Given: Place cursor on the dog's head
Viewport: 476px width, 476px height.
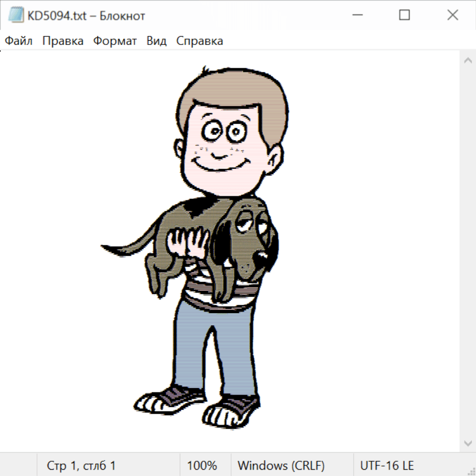Looking at the screenshot, I should click(249, 233).
